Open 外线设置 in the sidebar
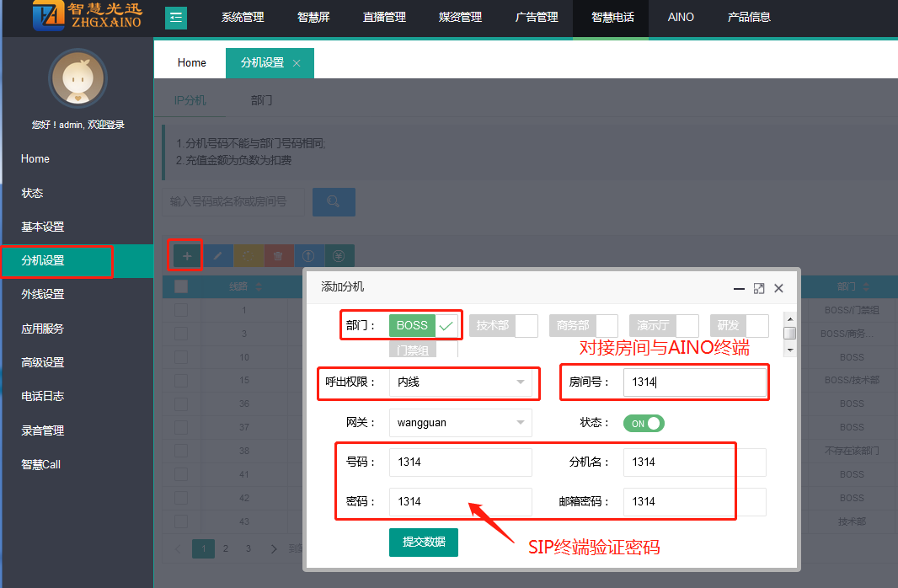The width and height of the screenshot is (898, 588). 43,294
